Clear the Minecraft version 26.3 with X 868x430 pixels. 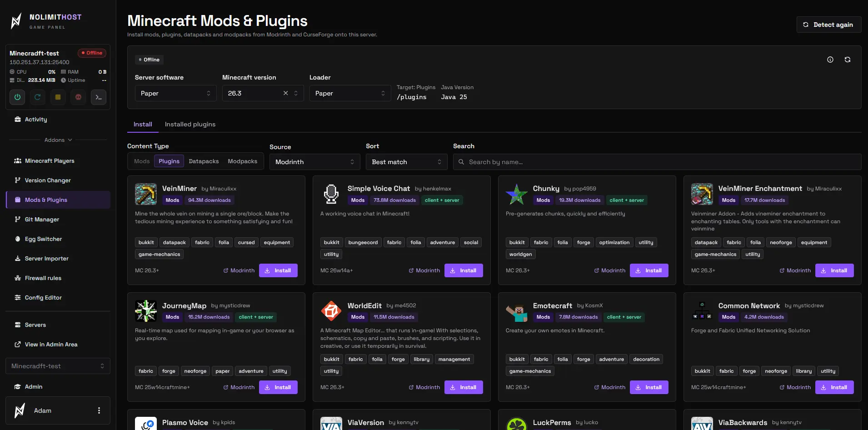point(285,93)
